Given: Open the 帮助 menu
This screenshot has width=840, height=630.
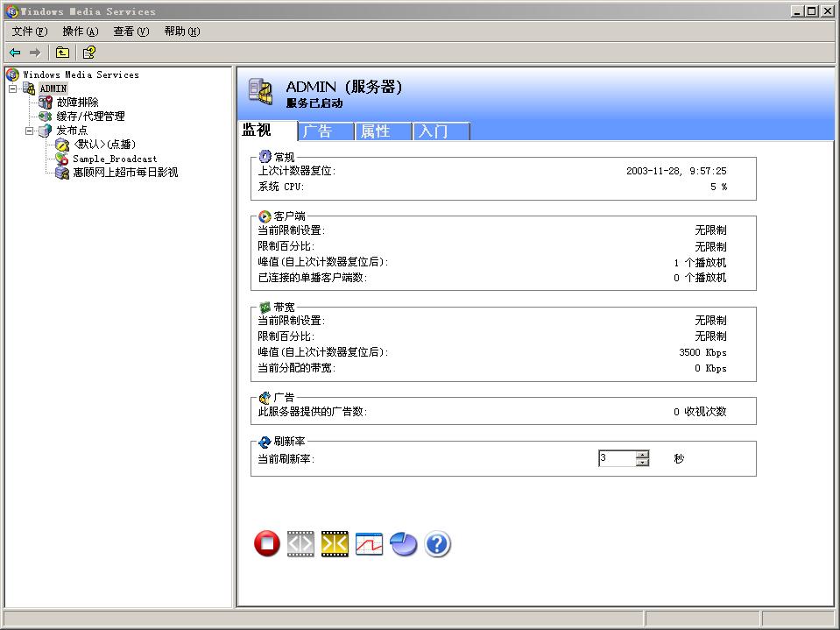Looking at the screenshot, I should [x=182, y=32].
